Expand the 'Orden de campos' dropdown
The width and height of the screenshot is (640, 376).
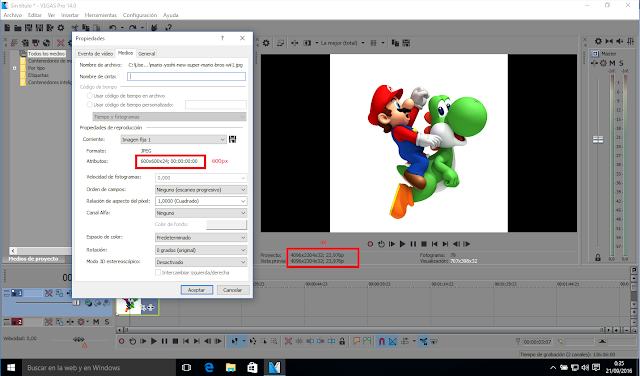pos(201,189)
